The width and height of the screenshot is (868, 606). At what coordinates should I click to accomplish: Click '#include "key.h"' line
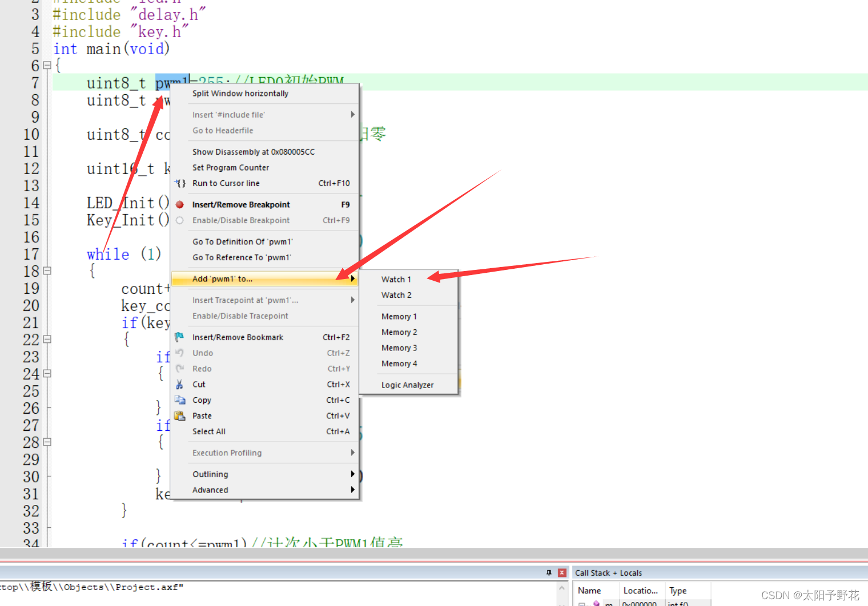click(x=120, y=32)
